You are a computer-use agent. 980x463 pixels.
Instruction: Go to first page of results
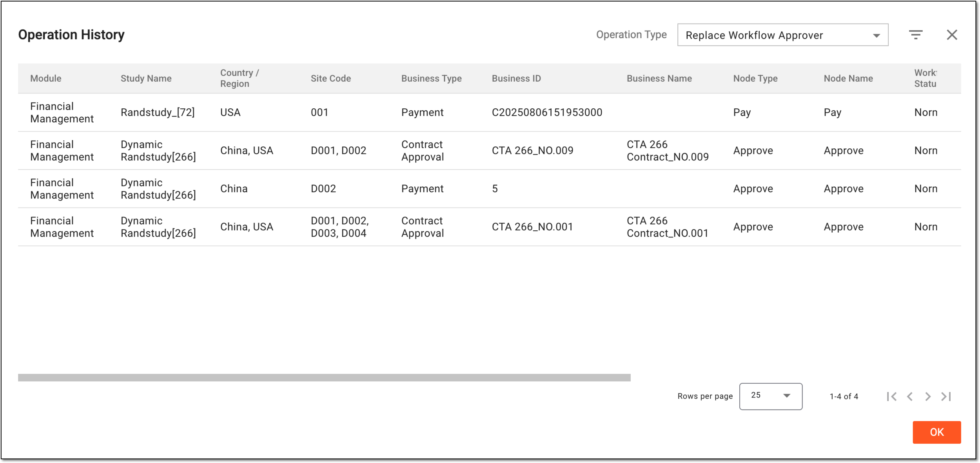click(x=891, y=396)
